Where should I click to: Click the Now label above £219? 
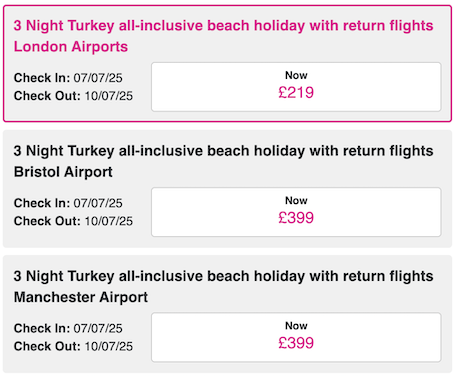point(296,75)
